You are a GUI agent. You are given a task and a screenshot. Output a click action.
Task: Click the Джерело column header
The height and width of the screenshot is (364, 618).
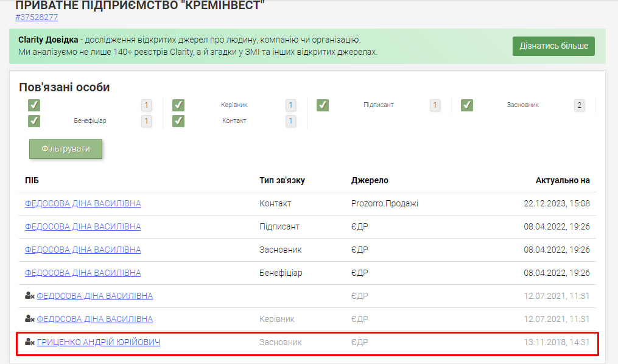pyautogui.click(x=370, y=180)
